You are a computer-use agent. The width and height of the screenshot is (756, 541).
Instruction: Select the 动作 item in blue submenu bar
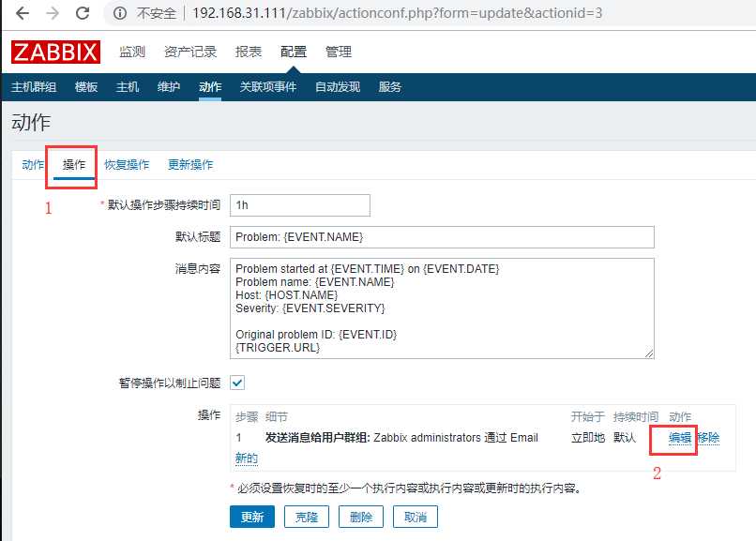click(x=210, y=86)
